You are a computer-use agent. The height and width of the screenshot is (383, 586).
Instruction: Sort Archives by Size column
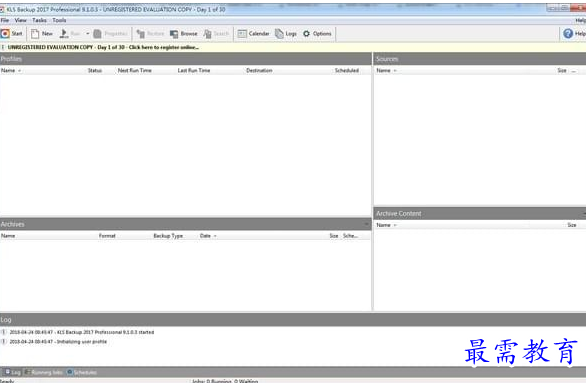pyautogui.click(x=334, y=236)
